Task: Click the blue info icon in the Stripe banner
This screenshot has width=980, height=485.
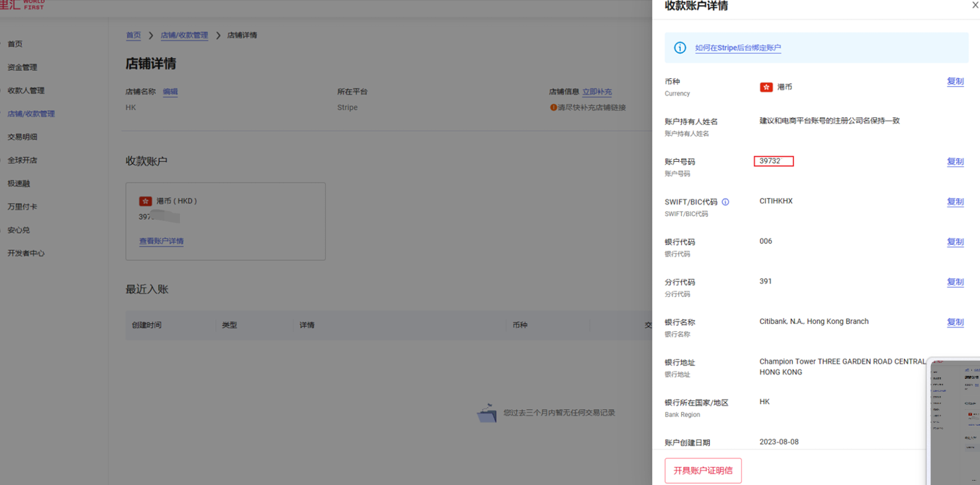Action: (x=680, y=48)
